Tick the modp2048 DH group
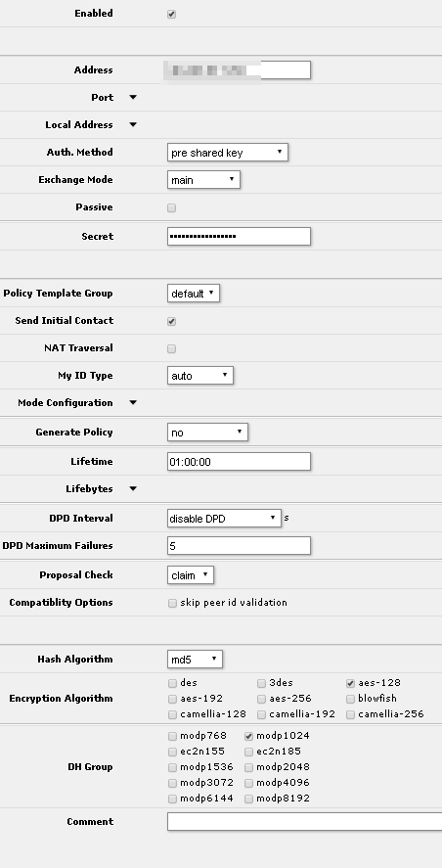The height and width of the screenshot is (868, 442). pos(249,768)
